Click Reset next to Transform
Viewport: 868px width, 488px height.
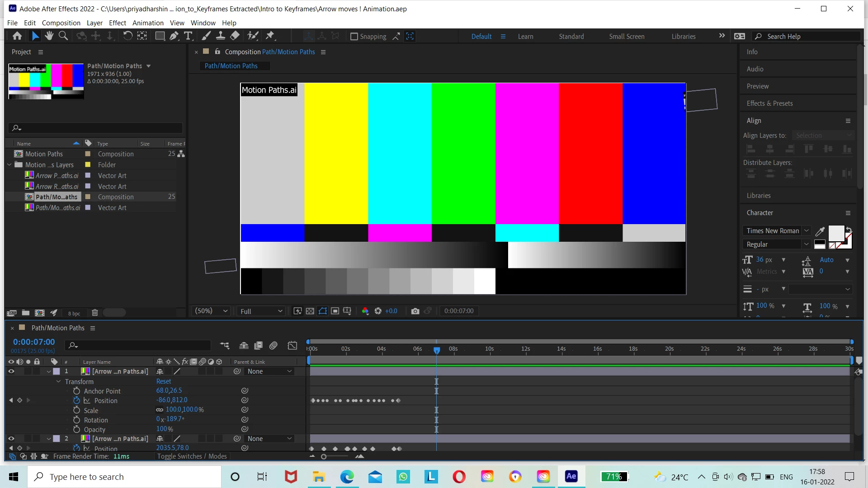[x=164, y=381]
